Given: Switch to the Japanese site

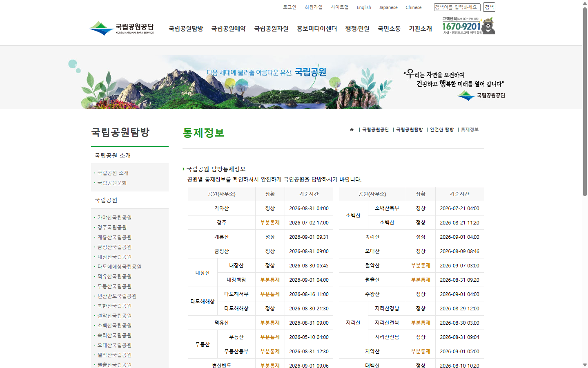Looking at the screenshot, I should point(388,7).
